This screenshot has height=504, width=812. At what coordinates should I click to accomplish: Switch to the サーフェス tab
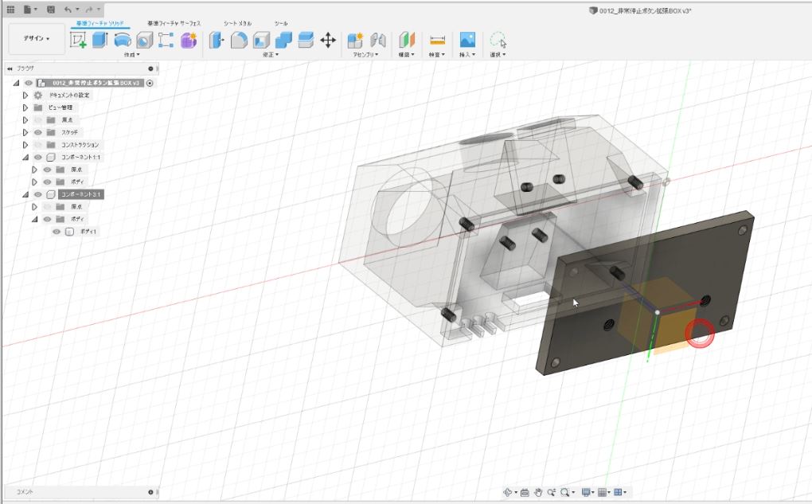coord(174,24)
